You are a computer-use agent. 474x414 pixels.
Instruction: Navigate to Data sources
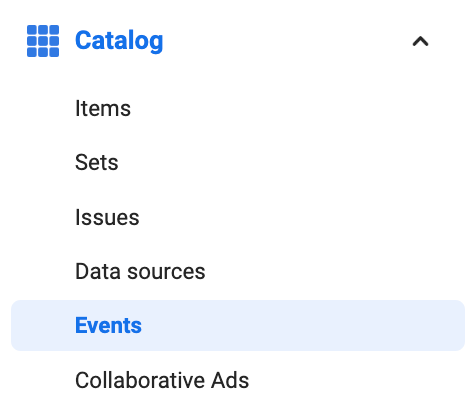click(x=140, y=271)
